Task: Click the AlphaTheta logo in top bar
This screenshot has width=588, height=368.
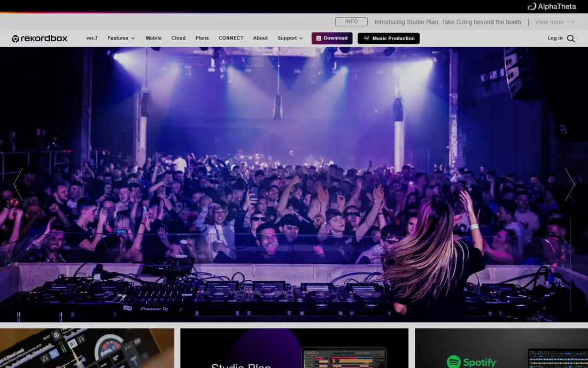Action: (x=552, y=6)
